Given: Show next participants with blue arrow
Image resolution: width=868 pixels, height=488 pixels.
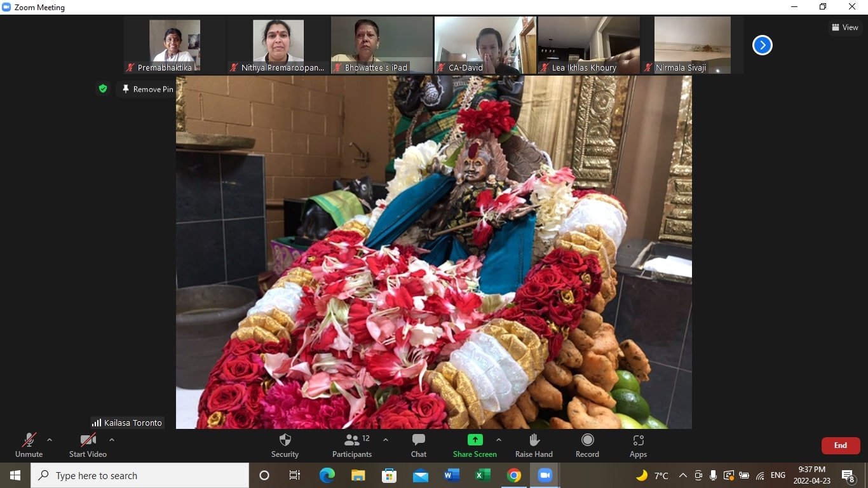Looking at the screenshot, I should [x=762, y=45].
